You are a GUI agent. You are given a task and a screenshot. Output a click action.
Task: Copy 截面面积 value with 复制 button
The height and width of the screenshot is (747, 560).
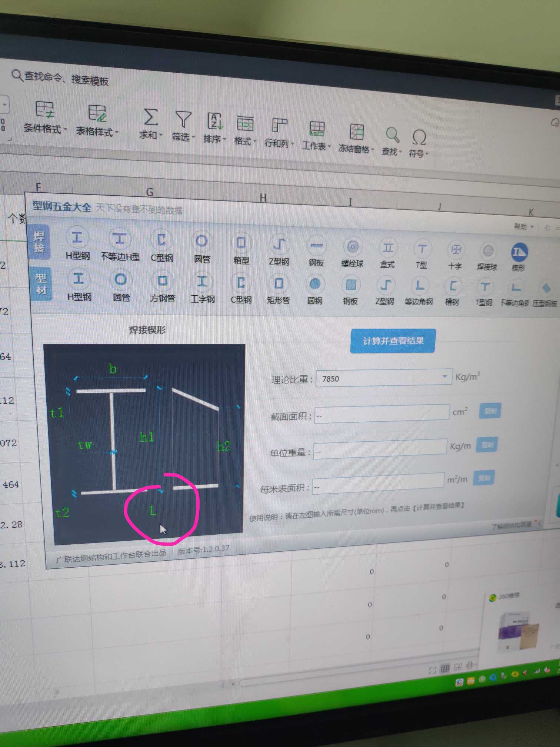490,411
